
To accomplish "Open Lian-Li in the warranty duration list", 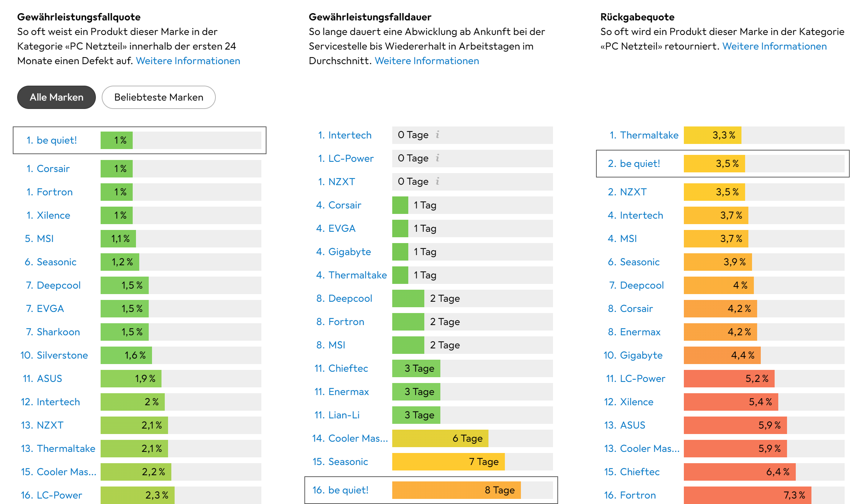I will [x=344, y=415].
